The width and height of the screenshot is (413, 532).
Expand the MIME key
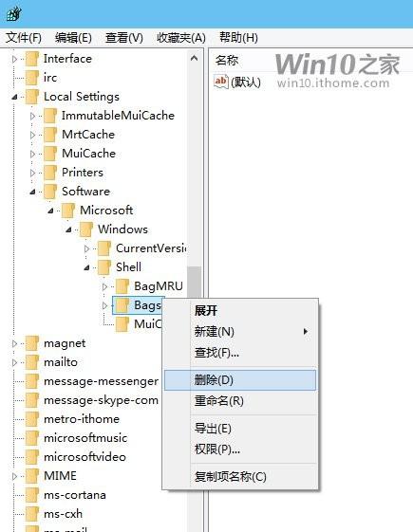[x=14, y=476]
